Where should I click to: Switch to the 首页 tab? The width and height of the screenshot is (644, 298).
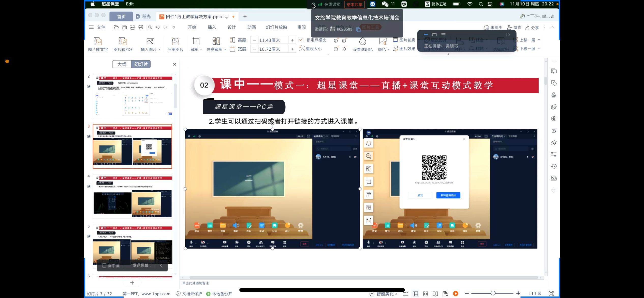tap(121, 17)
